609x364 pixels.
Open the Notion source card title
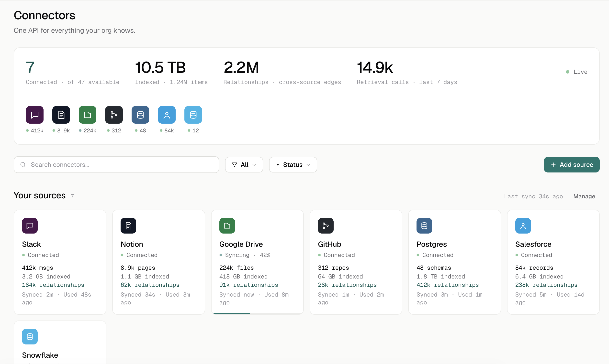pos(132,244)
